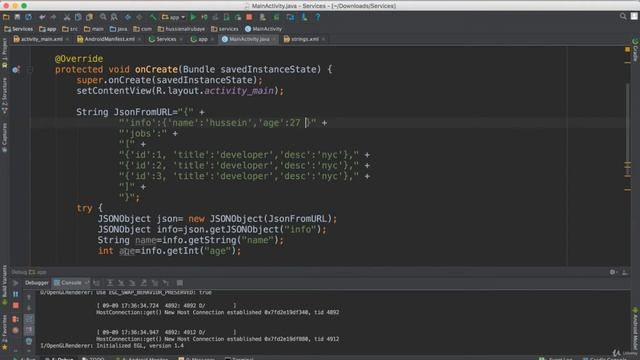This screenshot has width=640, height=360.
Task: Open the Captures tool window sidebar
Action: point(4,138)
